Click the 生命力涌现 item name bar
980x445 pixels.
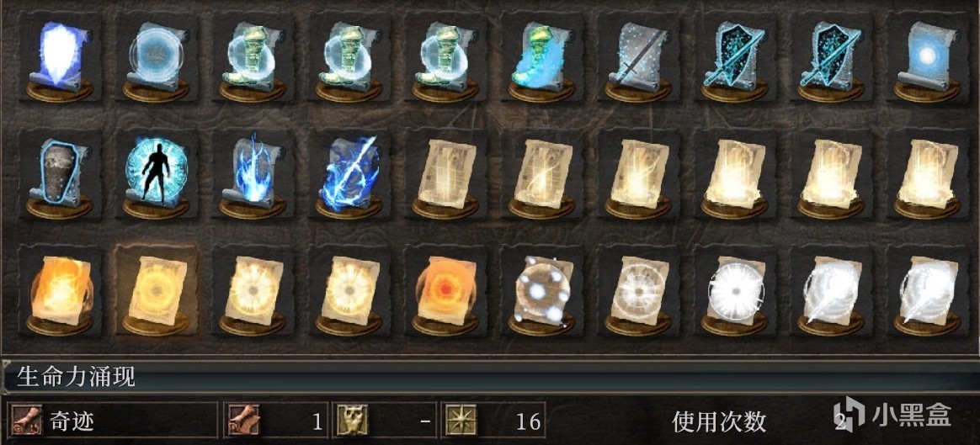[x=490, y=376]
